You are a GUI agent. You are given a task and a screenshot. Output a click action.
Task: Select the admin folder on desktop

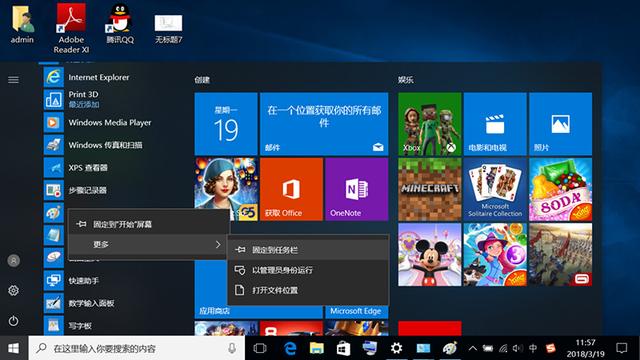point(22,24)
